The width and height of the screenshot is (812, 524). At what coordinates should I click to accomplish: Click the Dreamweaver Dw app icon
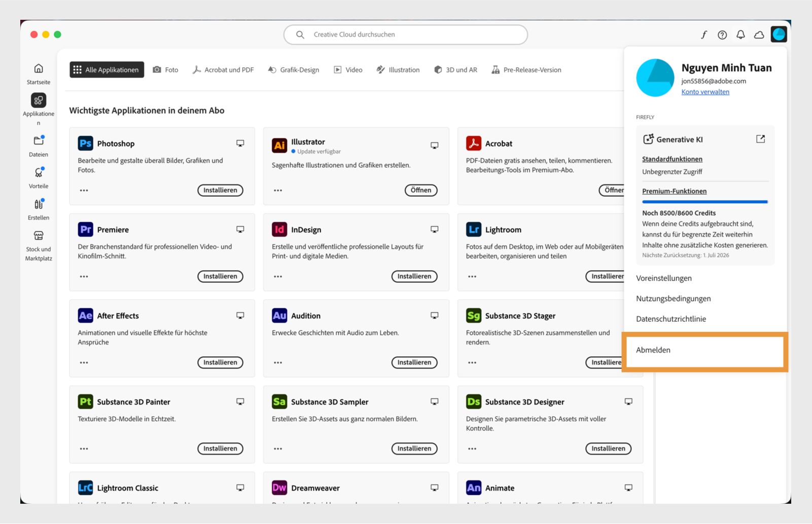pos(279,488)
